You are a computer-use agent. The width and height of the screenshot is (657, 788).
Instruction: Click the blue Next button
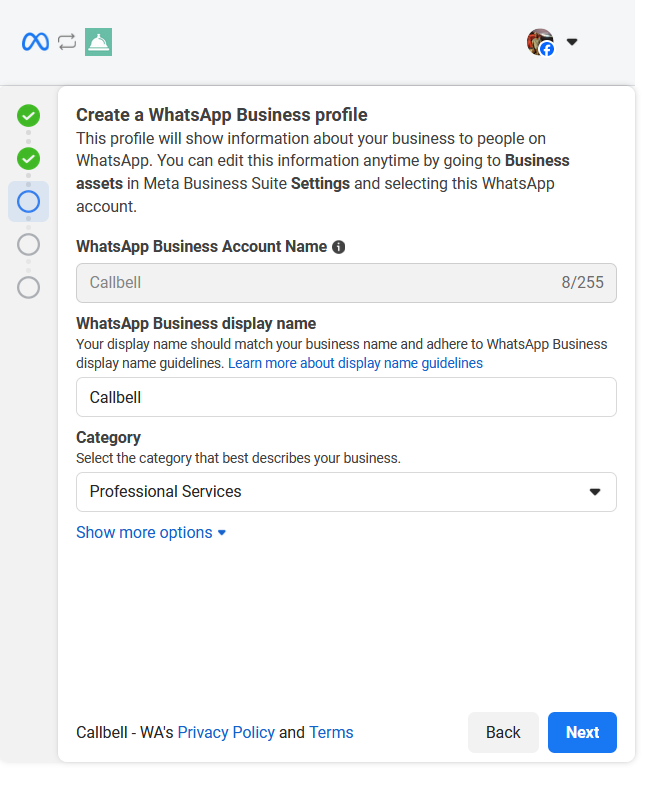[x=582, y=733]
